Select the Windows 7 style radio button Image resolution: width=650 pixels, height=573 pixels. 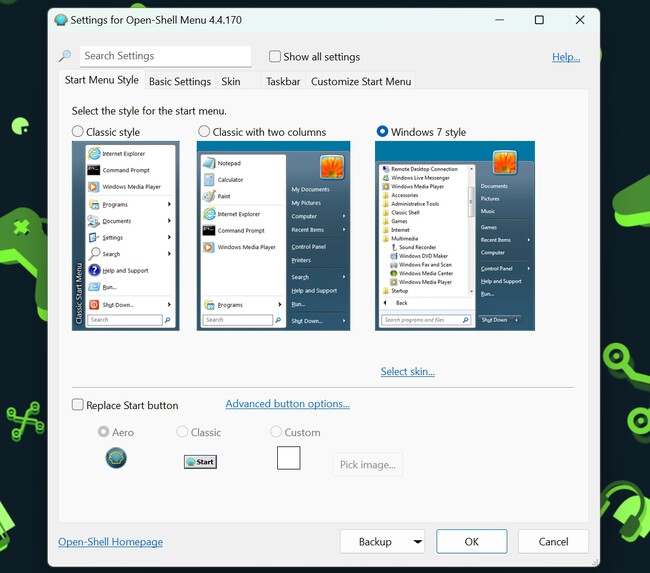(x=382, y=131)
